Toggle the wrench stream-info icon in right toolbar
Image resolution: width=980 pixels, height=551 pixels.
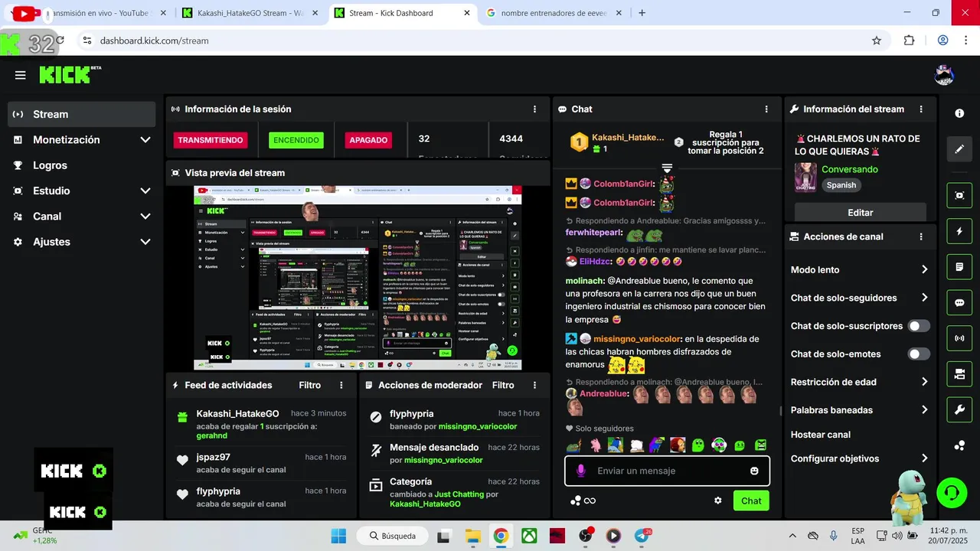[x=959, y=410]
